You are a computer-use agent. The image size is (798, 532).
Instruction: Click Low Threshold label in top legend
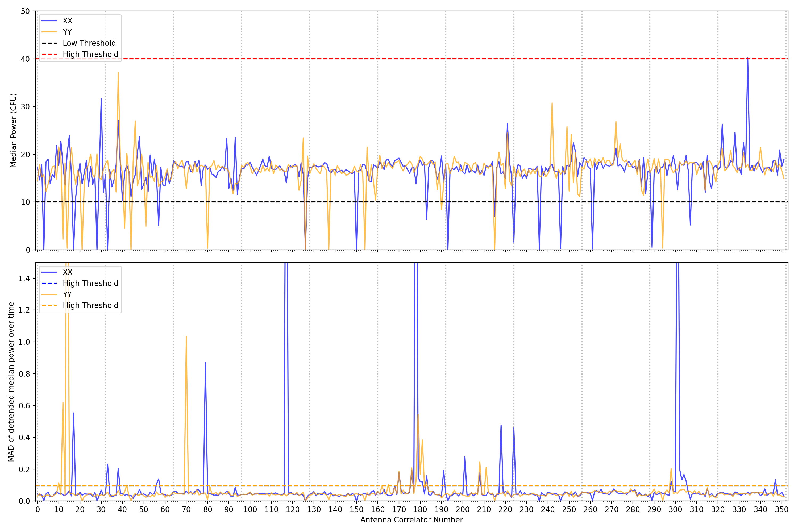point(89,43)
